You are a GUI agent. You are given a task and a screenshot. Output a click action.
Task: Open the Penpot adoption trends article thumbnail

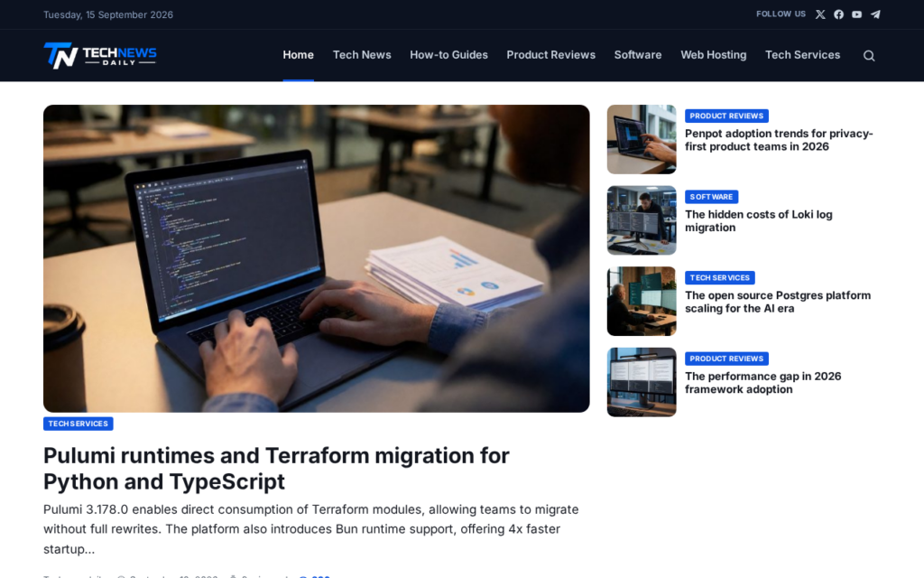[642, 139]
